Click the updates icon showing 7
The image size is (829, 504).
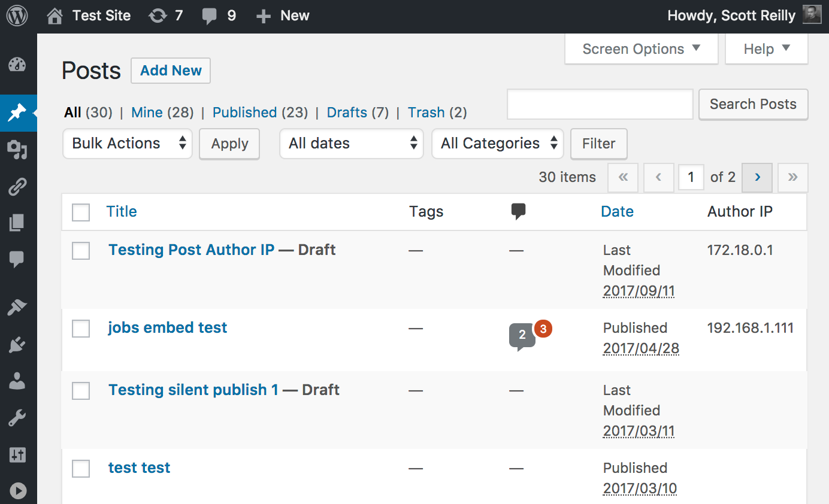point(166,16)
